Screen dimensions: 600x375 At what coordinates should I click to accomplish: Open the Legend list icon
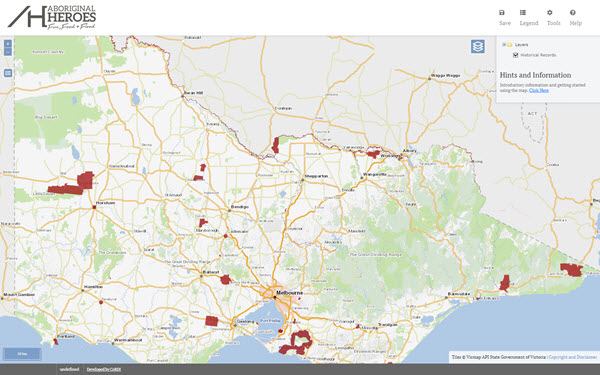tap(523, 13)
